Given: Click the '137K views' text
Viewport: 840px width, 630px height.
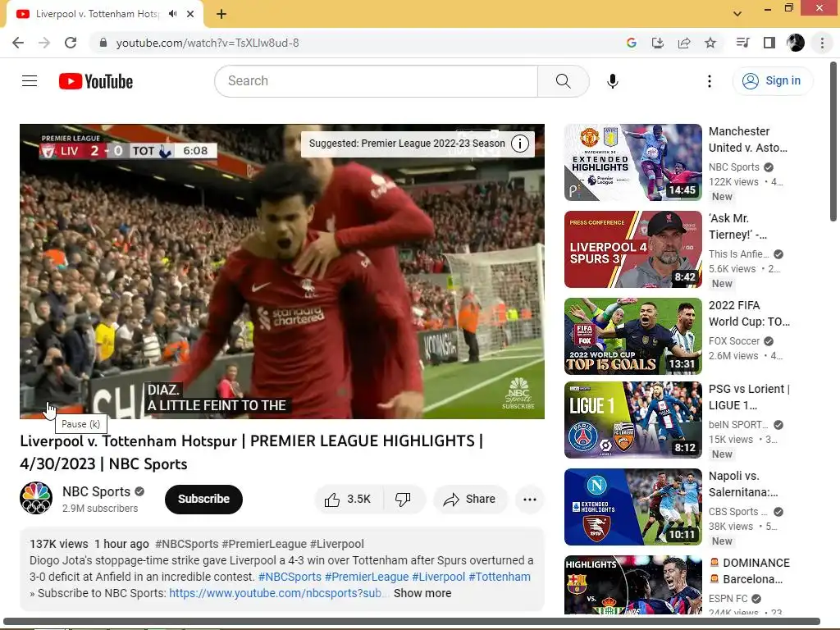Looking at the screenshot, I should pyautogui.click(x=59, y=545).
